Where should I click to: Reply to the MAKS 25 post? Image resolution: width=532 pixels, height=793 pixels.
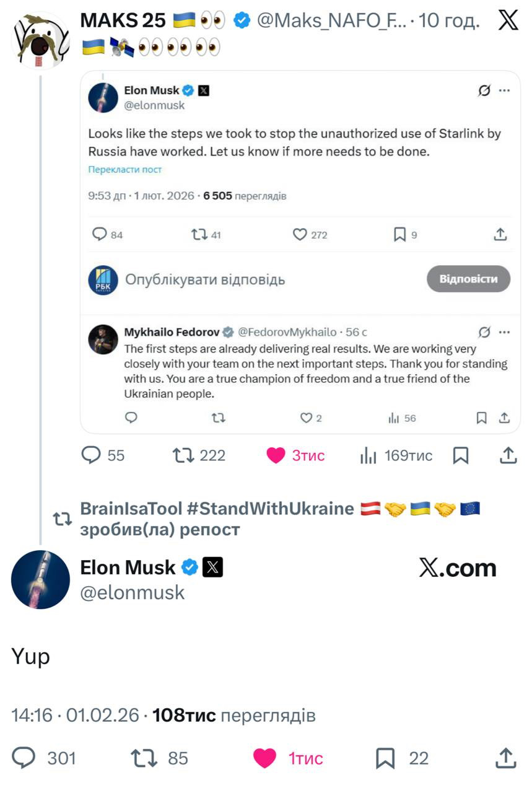(92, 455)
